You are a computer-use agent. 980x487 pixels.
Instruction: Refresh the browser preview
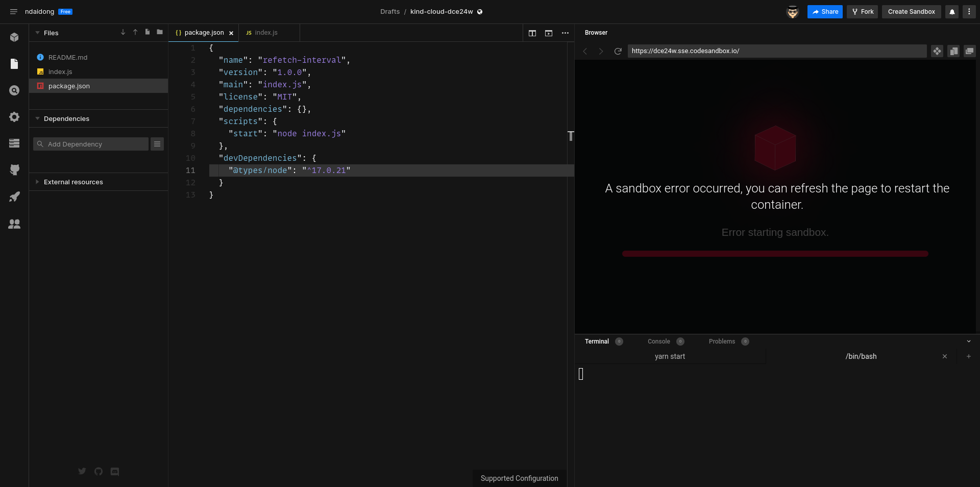pyautogui.click(x=618, y=51)
